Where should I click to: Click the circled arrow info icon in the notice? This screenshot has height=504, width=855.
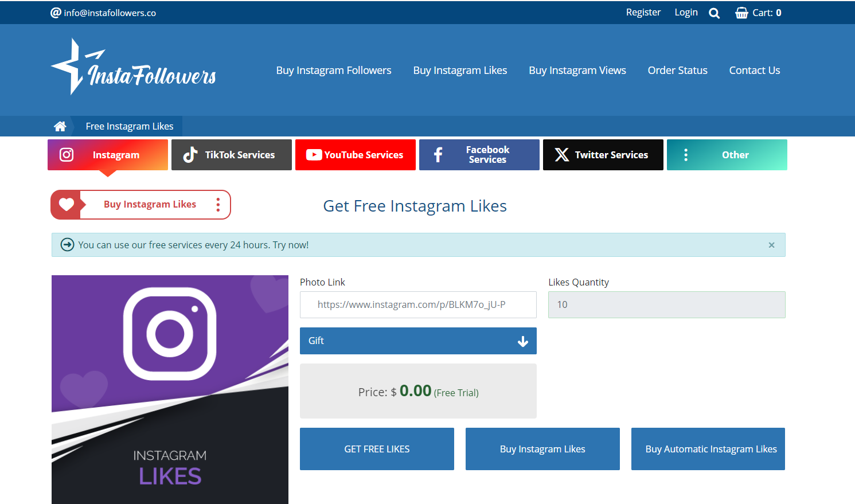click(x=68, y=245)
